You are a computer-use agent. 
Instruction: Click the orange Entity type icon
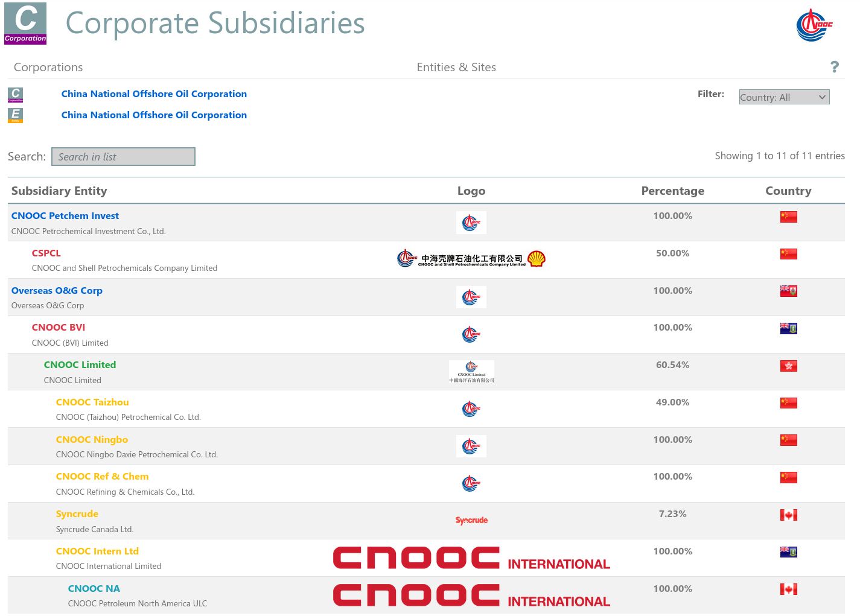(16, 115)
